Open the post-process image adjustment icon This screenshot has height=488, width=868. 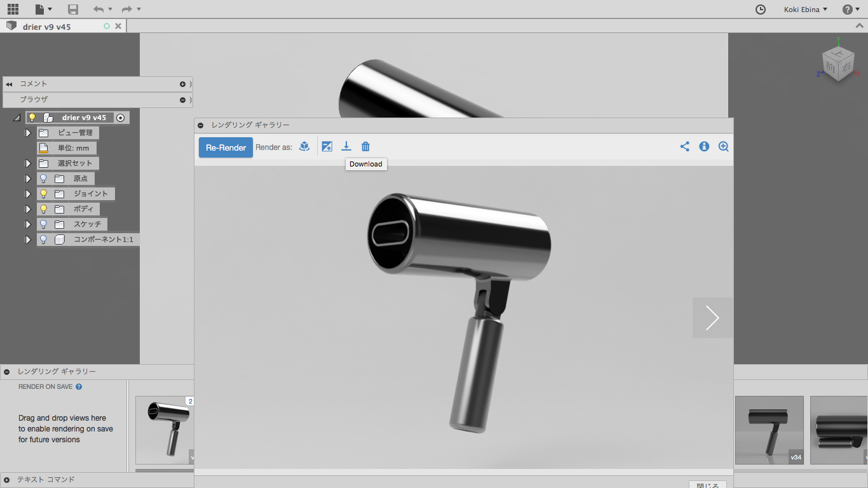(x=327, y=147)
